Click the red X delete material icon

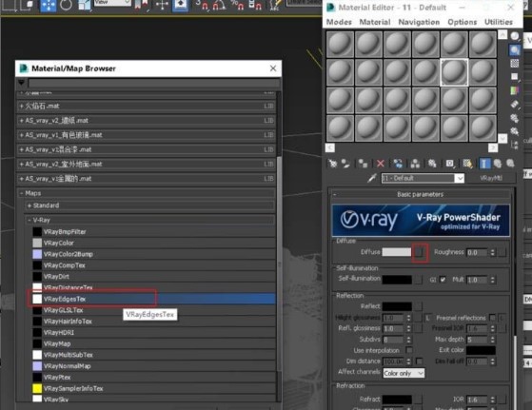[381, 164]
